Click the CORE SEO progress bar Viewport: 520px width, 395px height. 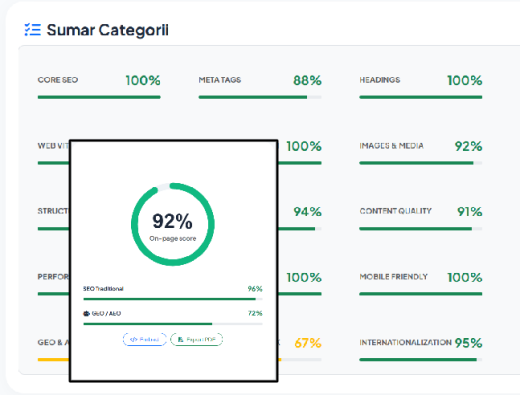point(99,97)
